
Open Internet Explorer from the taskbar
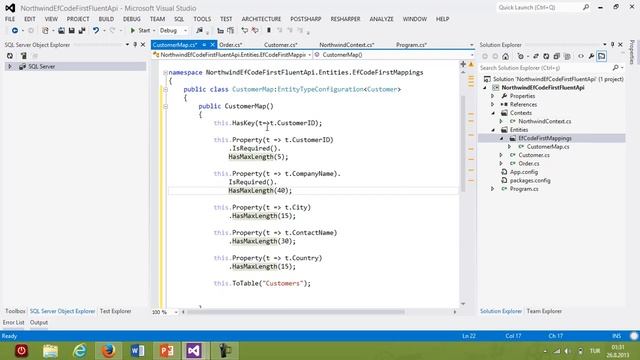(x=80, y=351)
